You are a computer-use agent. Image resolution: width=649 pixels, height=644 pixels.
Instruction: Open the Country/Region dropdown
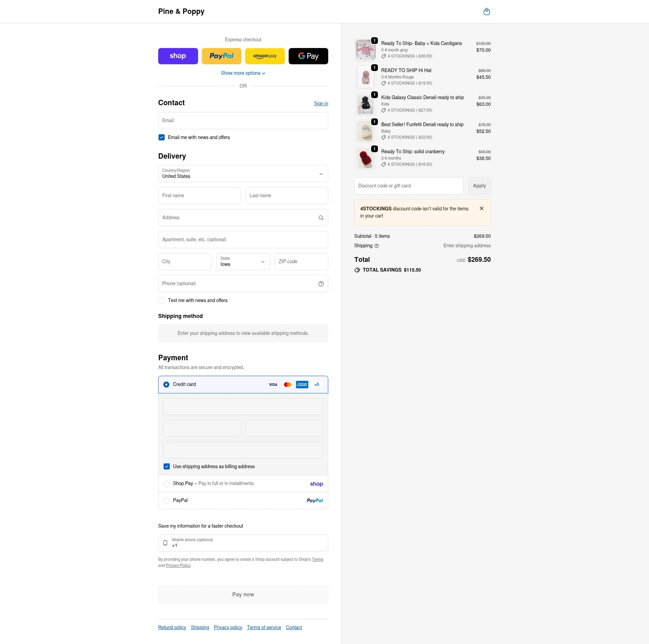[x=243, y=174]
